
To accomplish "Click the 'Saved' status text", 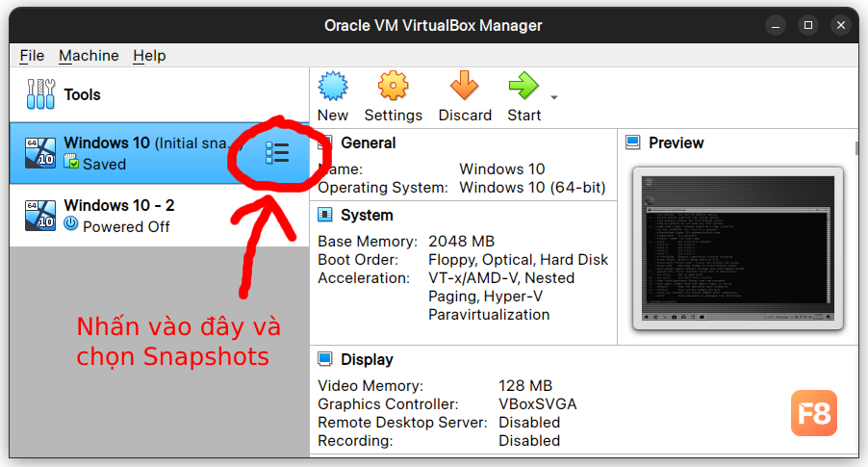I will (x=105, y=165).
